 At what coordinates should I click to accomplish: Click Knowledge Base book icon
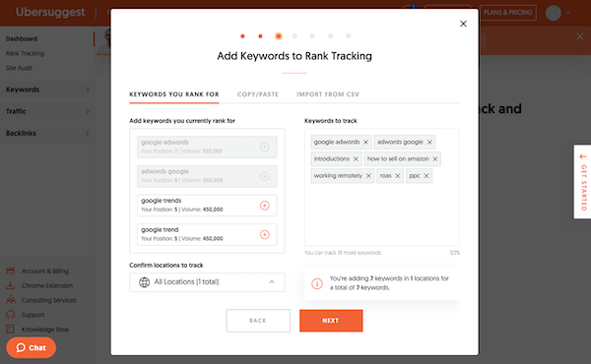[x=10, y=329]
